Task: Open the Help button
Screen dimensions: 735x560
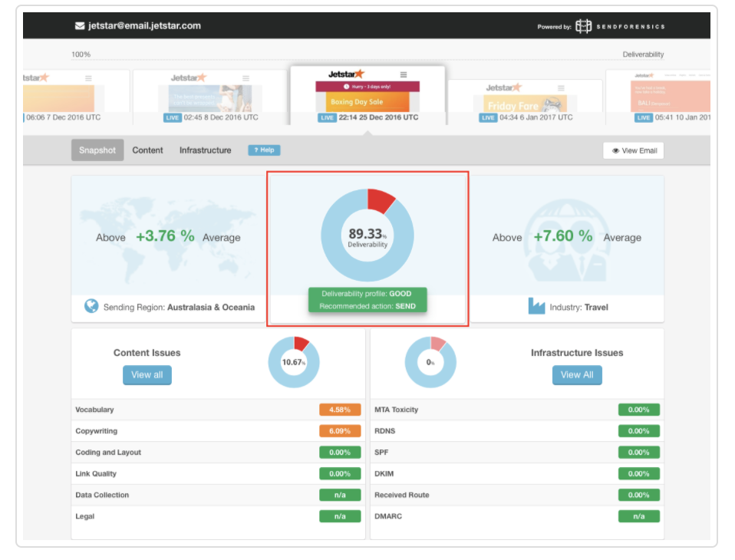Action: coord(264,150)
